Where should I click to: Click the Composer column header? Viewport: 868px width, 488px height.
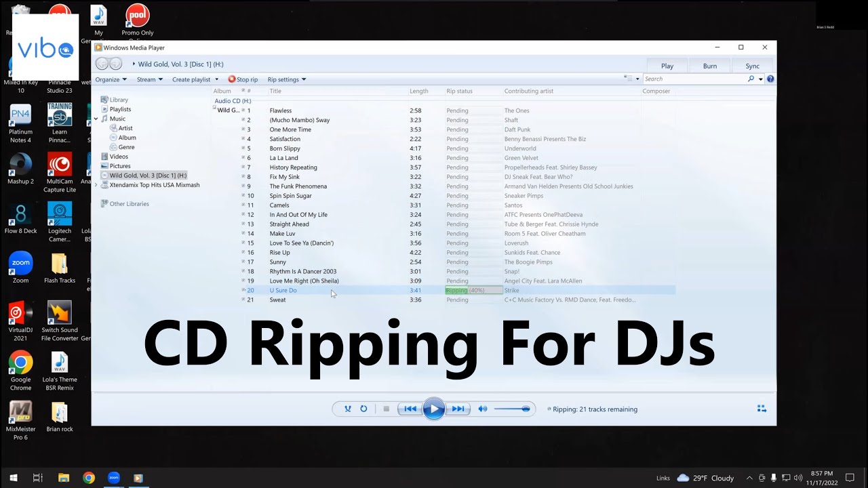tap(657, 91)
